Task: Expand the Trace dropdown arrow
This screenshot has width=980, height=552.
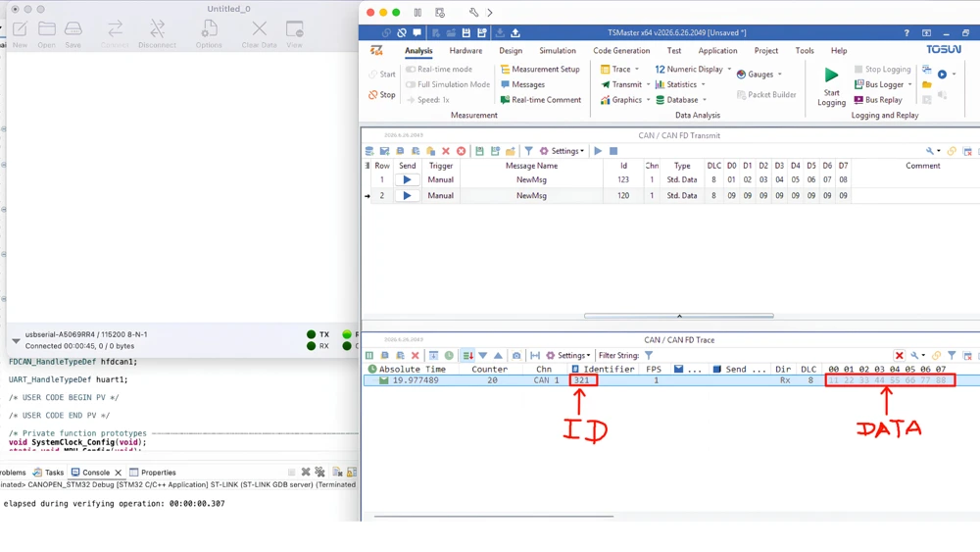Action: 637,70
